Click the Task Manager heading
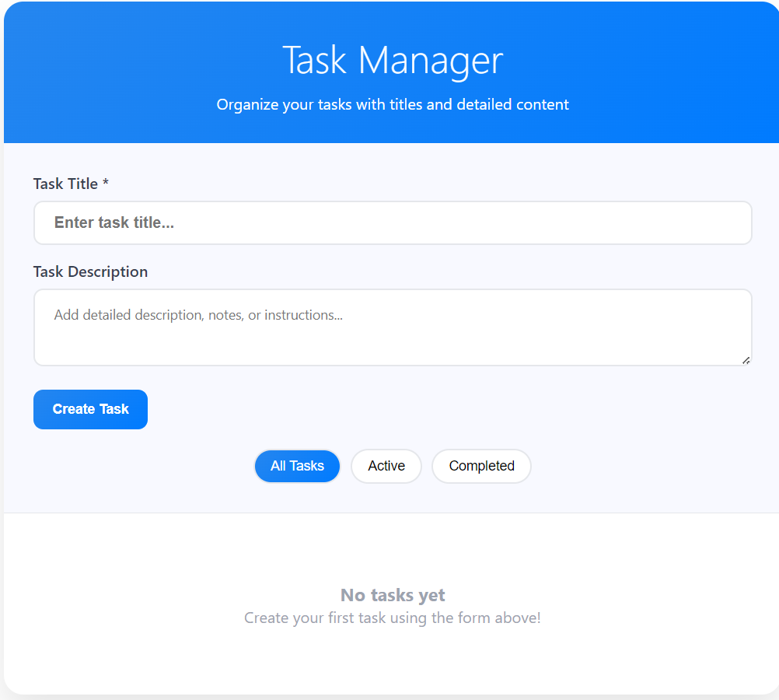The image size is (779, 700). [x=392, y=61]
